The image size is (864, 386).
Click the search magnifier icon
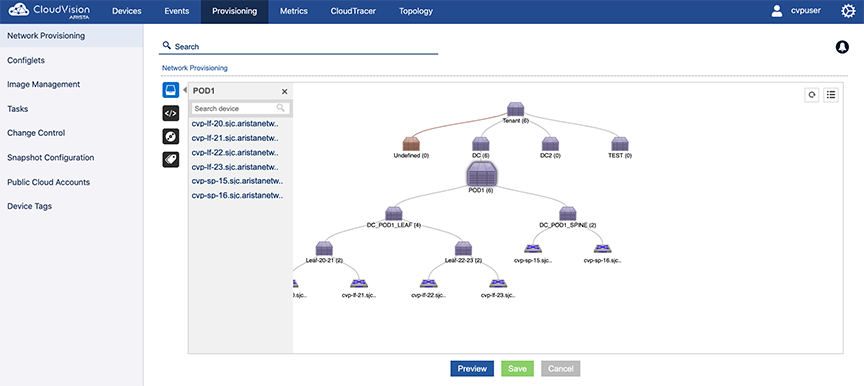(x=167, y=46)
